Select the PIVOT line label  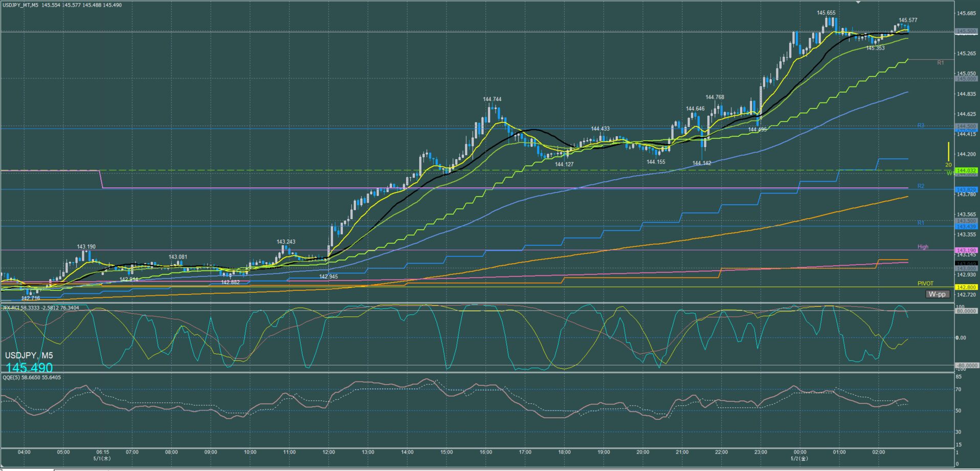[925, 283]
